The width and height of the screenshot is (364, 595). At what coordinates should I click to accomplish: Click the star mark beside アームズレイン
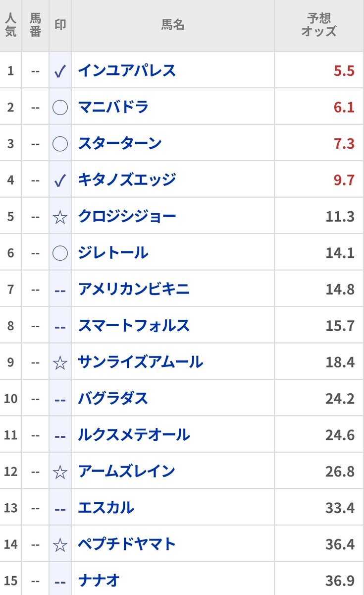[60, 472]
